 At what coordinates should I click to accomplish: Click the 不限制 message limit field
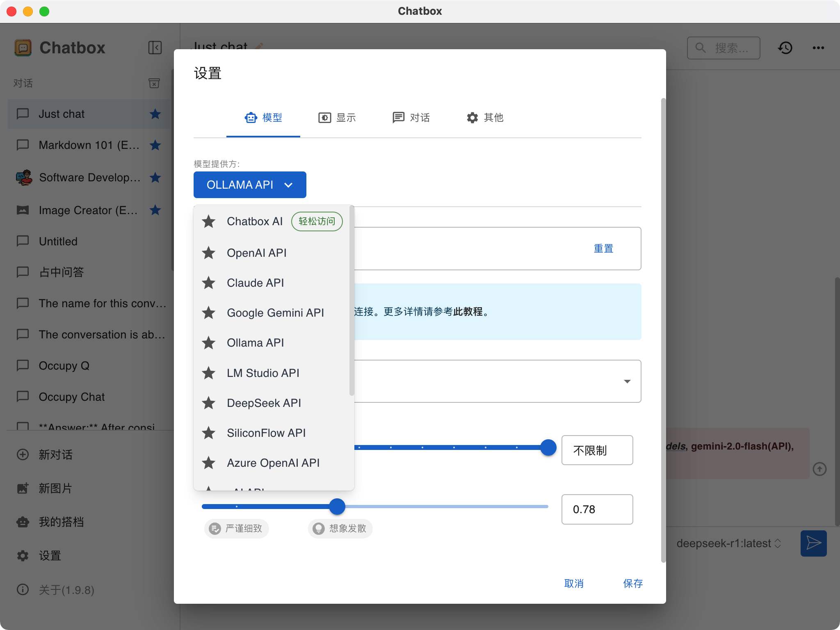597,450
